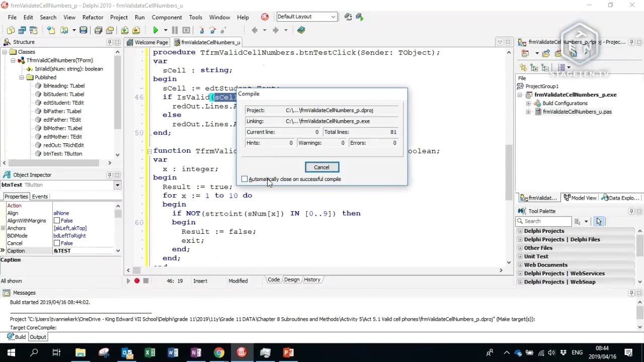
Task: Click the Save All toolbar icon
Action: click(98, 30)
